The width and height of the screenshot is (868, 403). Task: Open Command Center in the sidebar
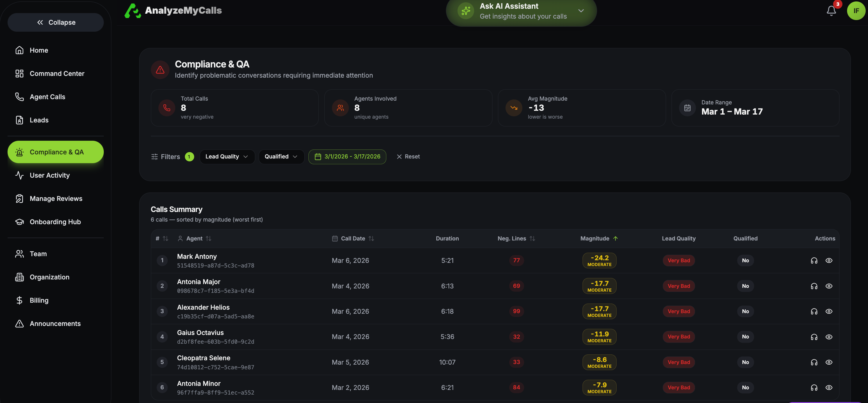pos(57,74)
